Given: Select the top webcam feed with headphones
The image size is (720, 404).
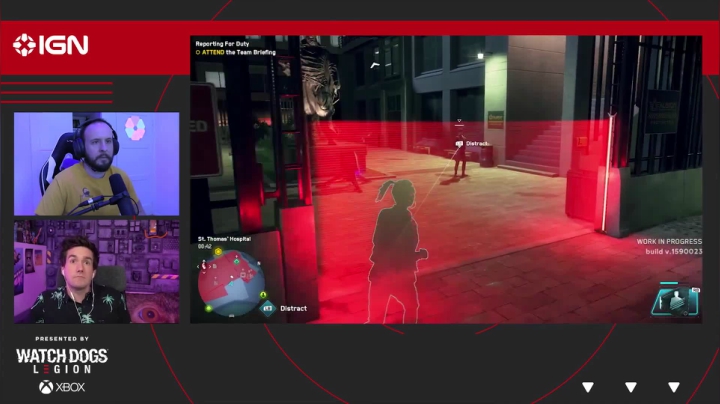Looking at the screenshot, I should (96, 164).
